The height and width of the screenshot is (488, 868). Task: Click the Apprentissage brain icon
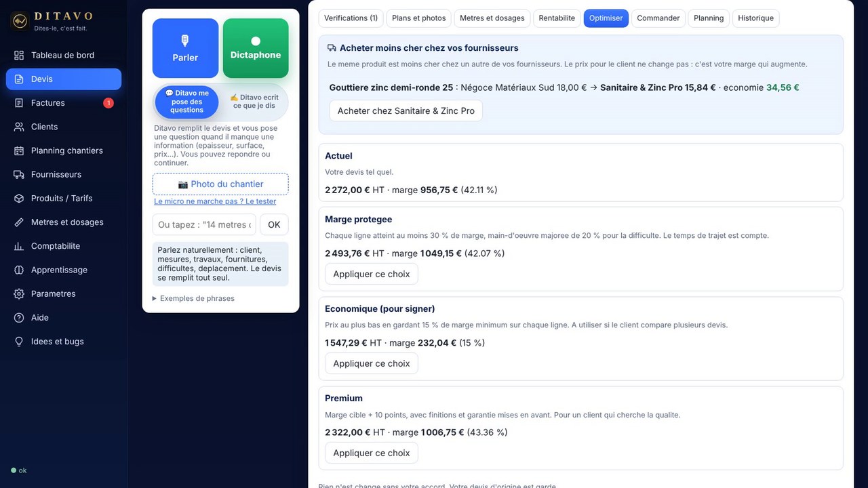(x=19, y=270)
